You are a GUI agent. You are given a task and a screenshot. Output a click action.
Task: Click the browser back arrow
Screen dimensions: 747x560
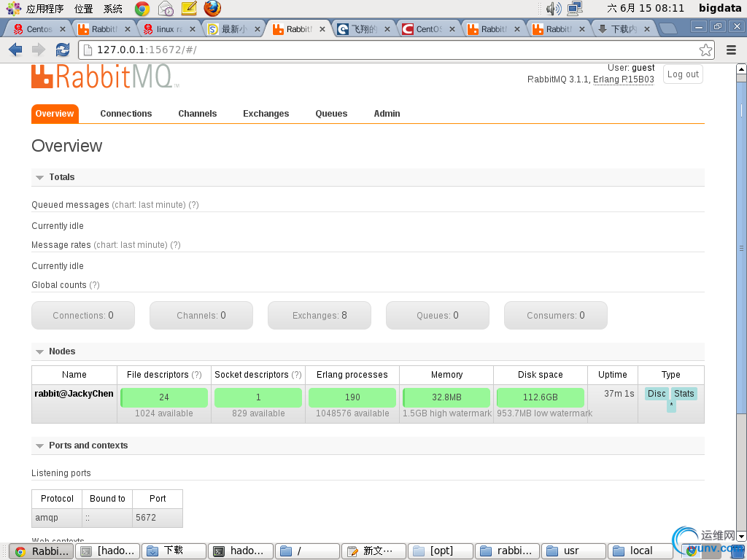(15, 49)
